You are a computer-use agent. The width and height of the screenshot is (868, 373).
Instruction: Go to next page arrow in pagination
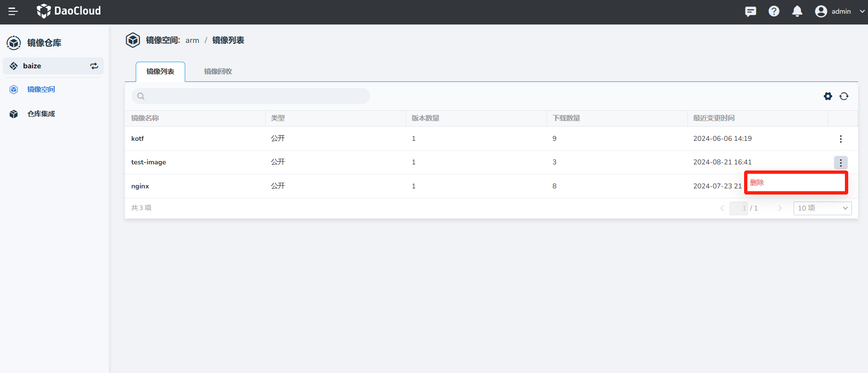tap(779, 208)
